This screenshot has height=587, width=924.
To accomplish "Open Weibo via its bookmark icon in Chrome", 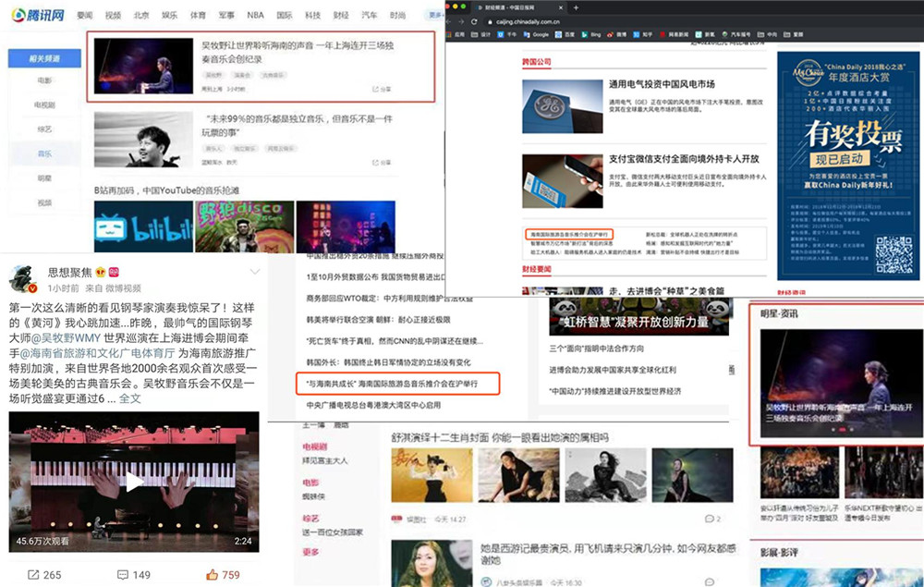I will pos(610,34).
